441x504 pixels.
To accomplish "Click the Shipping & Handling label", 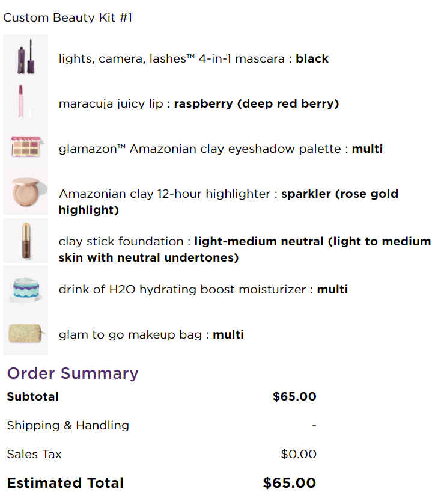I will pyautogui.click(x=68, y=426).
